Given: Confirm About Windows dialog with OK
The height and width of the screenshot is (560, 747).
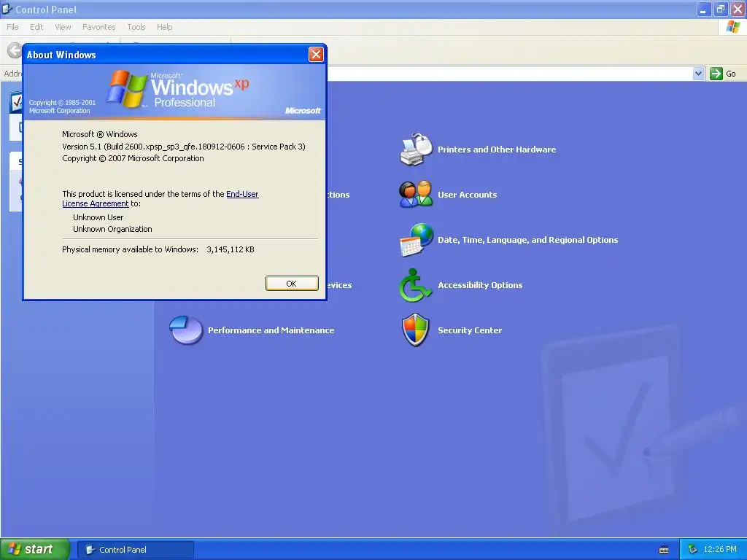Looking at the screenshot, I should (x=292, y=284).
